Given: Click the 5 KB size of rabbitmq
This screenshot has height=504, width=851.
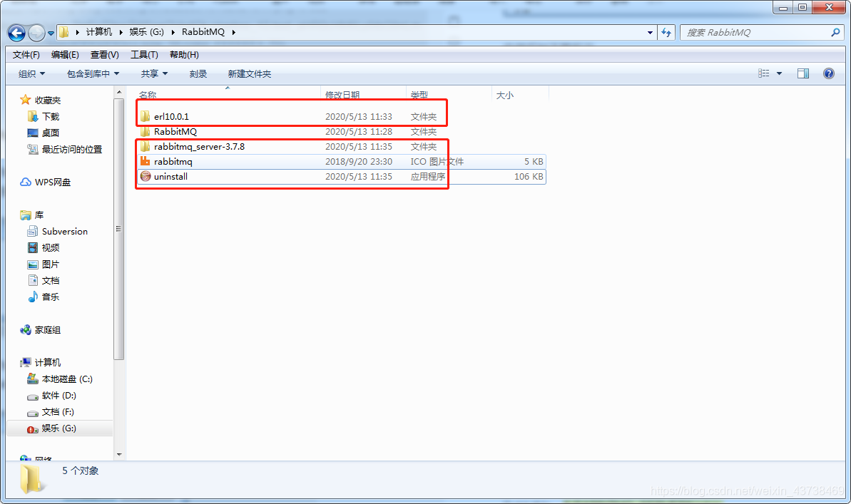Looking at the screenshot, I should 534,162.
